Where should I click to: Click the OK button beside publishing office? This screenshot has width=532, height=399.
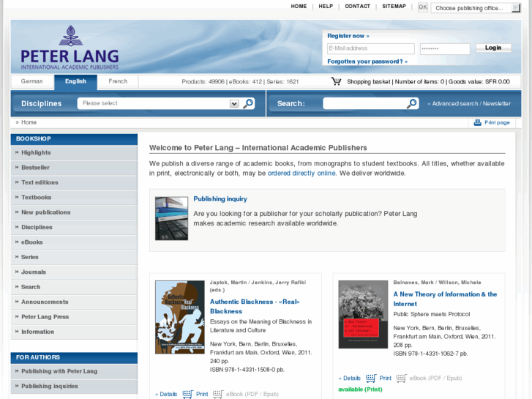(423, 7)
